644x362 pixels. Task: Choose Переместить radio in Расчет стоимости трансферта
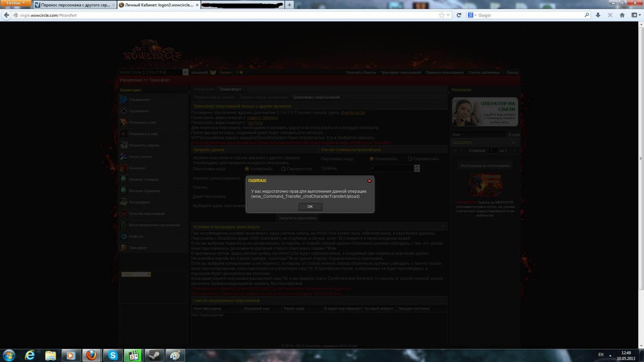(410, 159)
